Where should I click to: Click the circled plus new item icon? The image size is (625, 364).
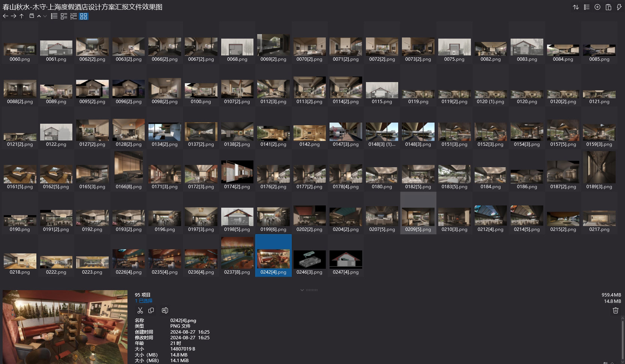597,7
